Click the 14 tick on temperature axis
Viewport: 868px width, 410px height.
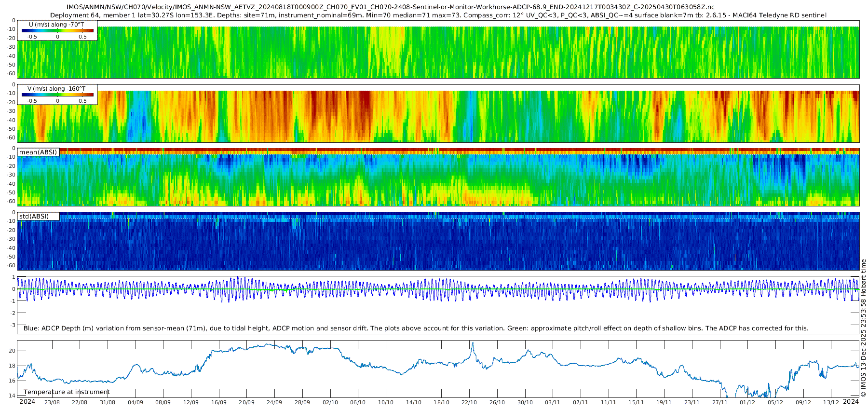click(13, 396)
